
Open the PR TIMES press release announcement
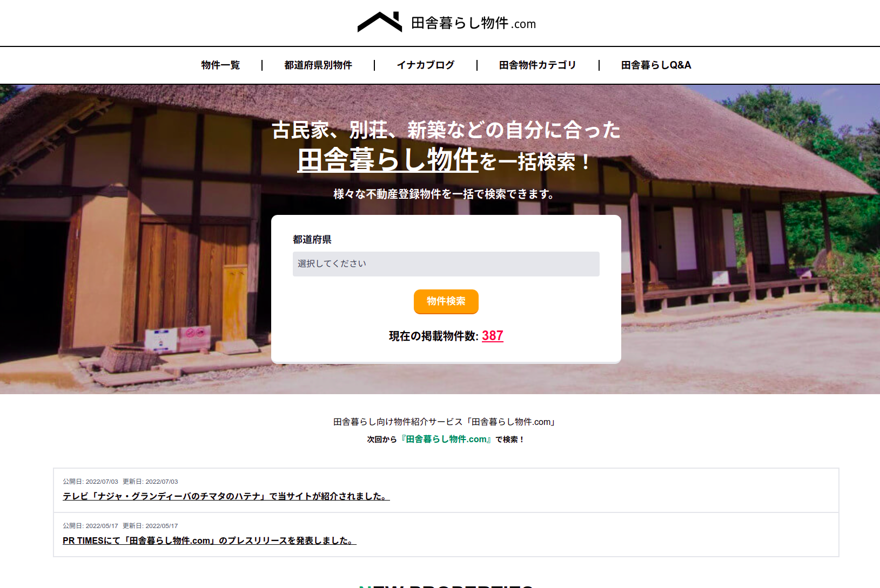tap(209, 540)
